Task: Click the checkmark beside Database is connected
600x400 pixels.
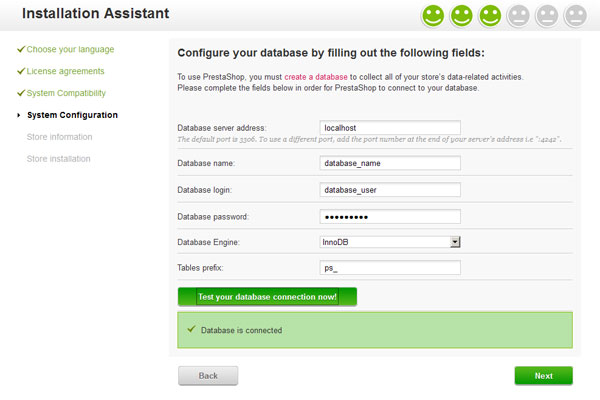Action: (191, 329)
